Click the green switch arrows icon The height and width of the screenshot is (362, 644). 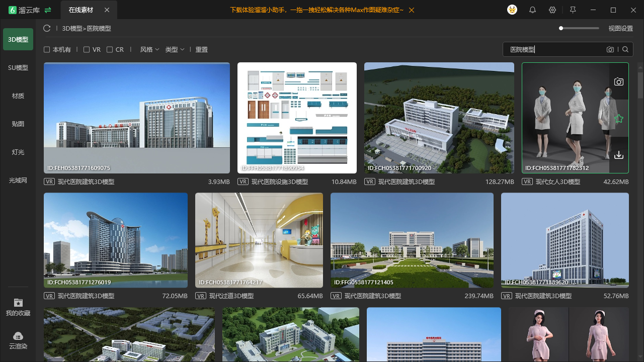(x=48, y=10)
